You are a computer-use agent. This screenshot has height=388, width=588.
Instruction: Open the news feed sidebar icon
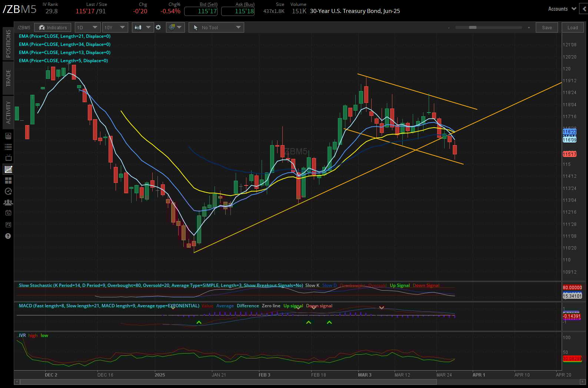(x=8, y=136)
